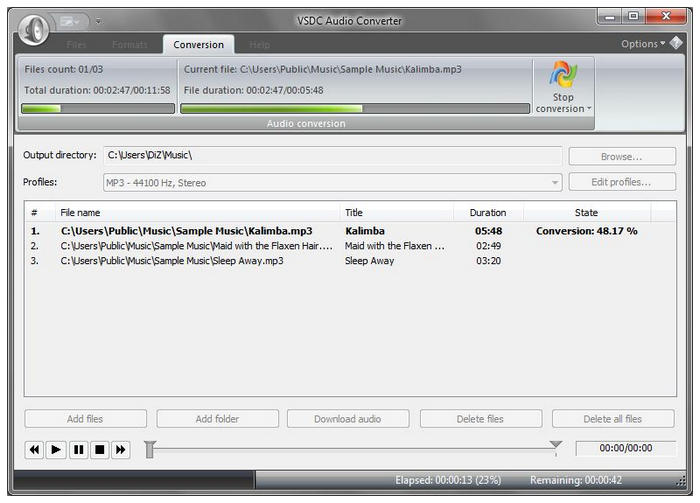The width and height of the screenshot is (700, 503).
Task: Open the Profiles combo box
Action: [x=333, y=183]
